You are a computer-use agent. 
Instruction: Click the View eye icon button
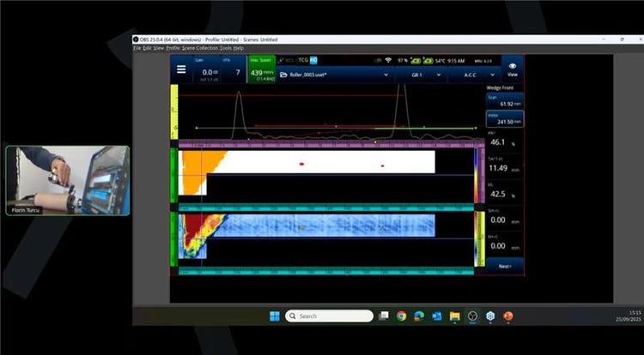[x=513, y=69]
